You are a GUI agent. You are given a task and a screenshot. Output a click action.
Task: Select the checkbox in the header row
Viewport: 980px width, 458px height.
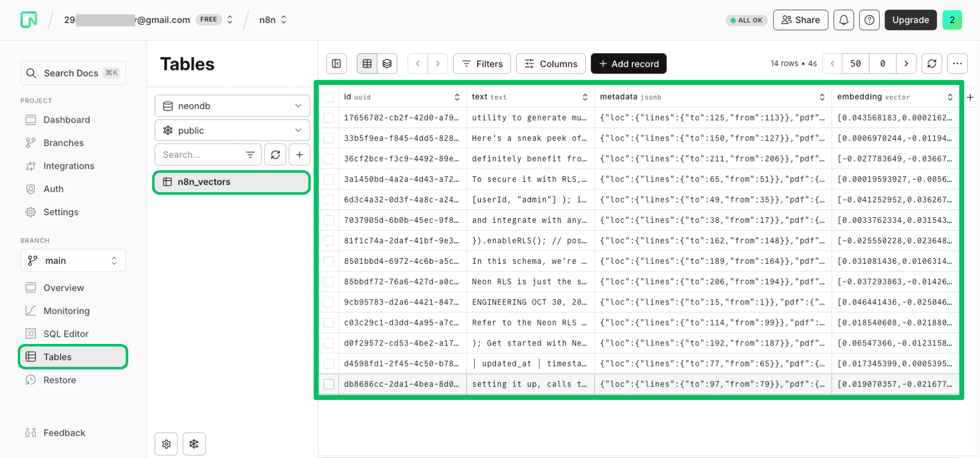[329, 97]
